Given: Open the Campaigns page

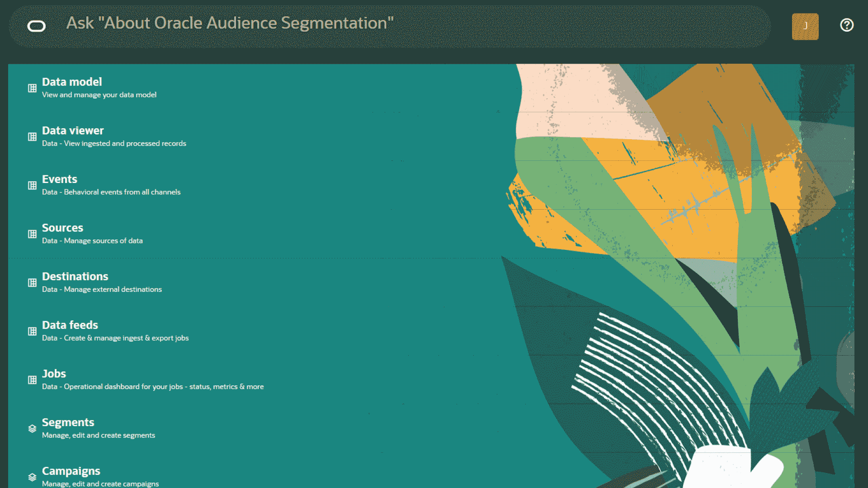Looking at the screenshot, I should coord(71,471).
